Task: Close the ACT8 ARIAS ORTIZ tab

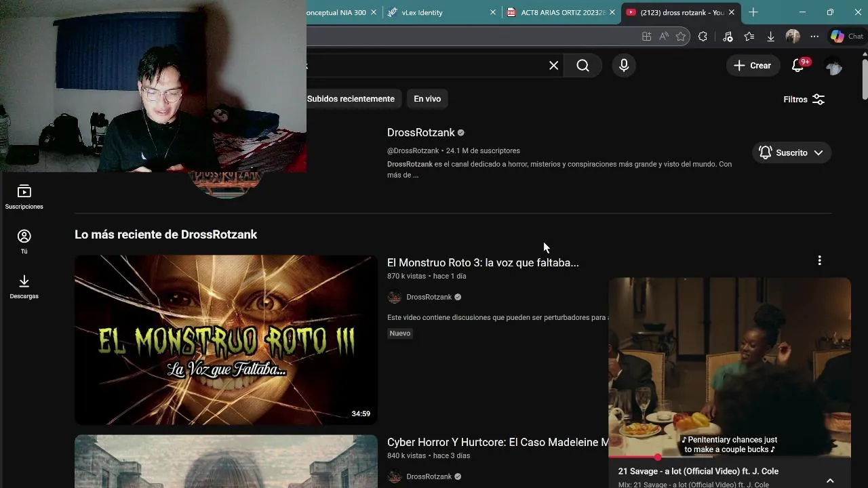Action: pos(612,12)
